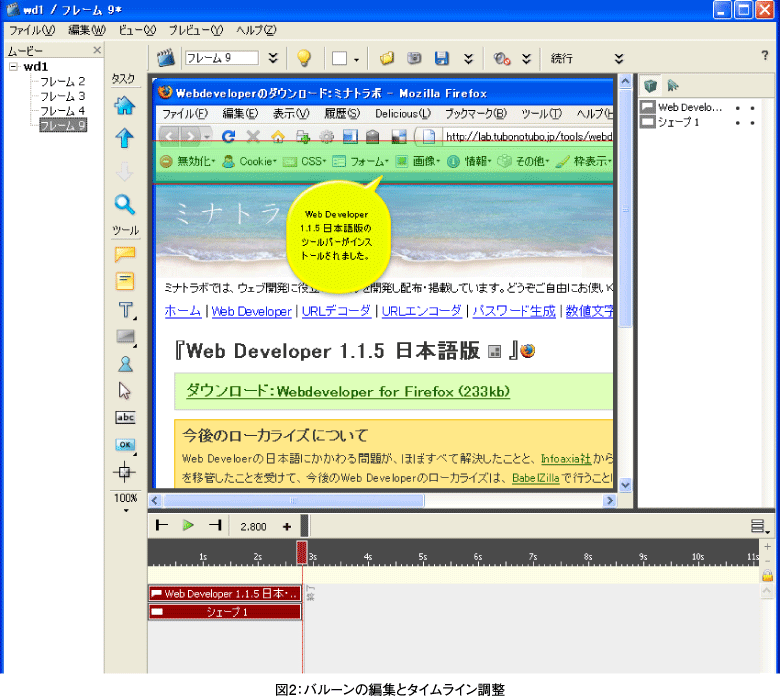Click the light bulb icon
780x700 pixels.
pyautogui.click(x=304, y=58)
